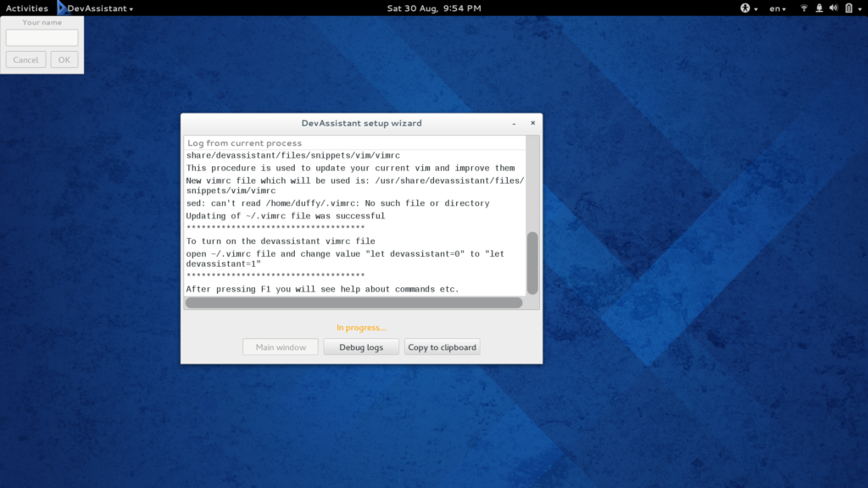Click the DevAssistant app icon in top bar
The width and height of the screenshot is (868, 488).
(x=61, y=8)
